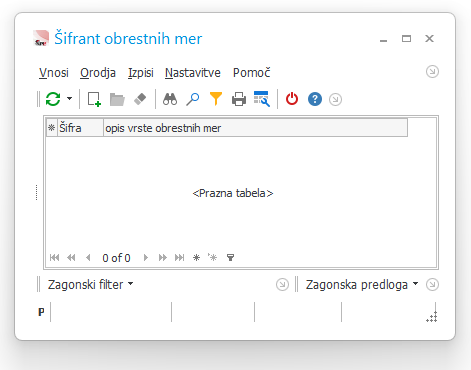Click the red power exit icon
Screen dimensions: 471x370
(292, 99)
